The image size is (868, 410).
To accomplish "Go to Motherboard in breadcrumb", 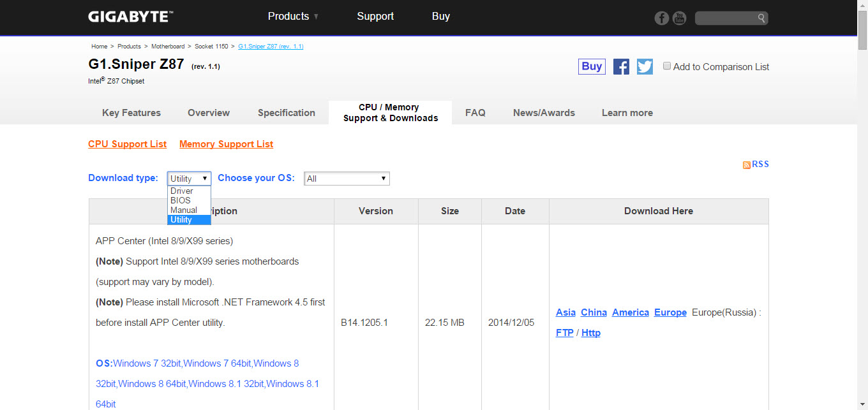I will point(168,47).
